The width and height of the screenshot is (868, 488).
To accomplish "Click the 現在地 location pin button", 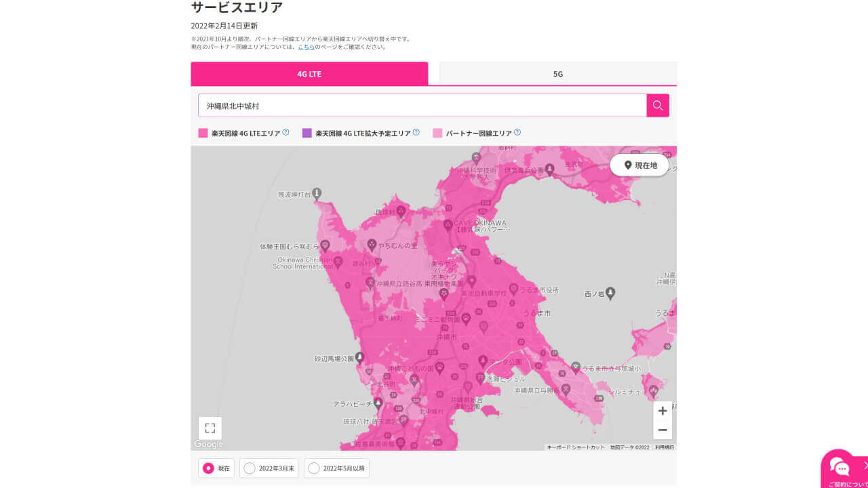I will pyautogui.click(x=638, y=165).
